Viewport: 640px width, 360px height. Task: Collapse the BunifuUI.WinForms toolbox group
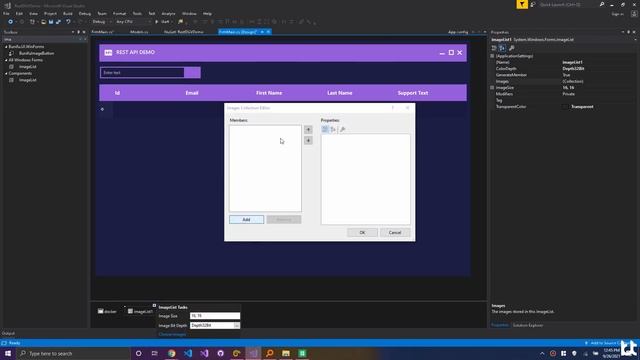click(6, 47)
